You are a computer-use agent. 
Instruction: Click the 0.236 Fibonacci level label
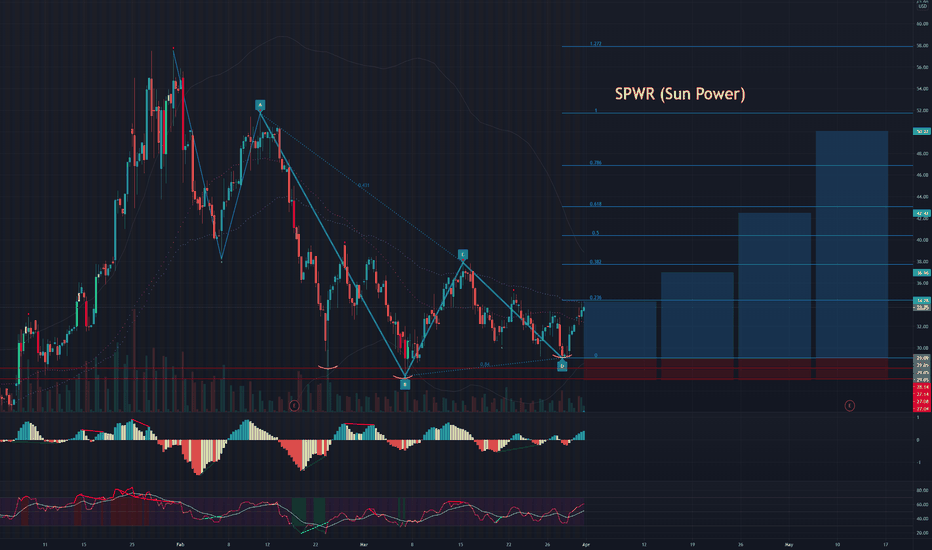596,297
